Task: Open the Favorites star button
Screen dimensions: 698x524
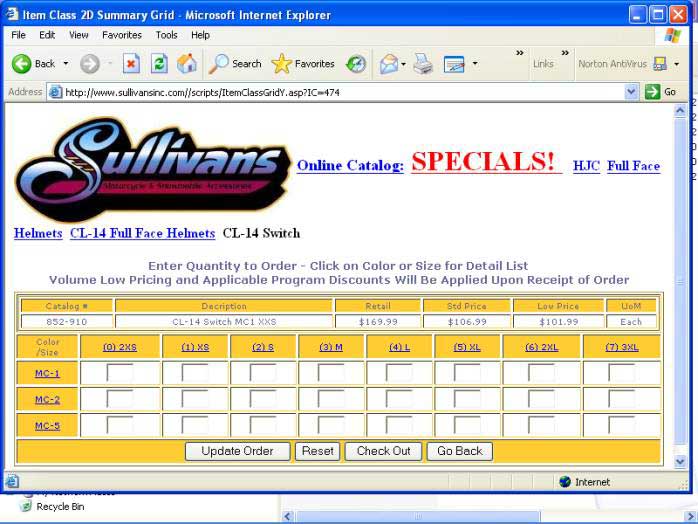Action: (303, 64)
